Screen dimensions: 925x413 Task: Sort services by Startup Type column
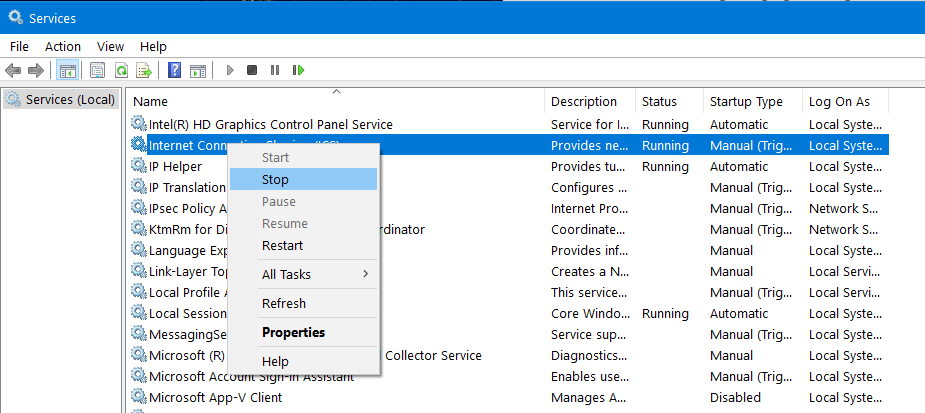pyautogui.click(x=746, y=101)
